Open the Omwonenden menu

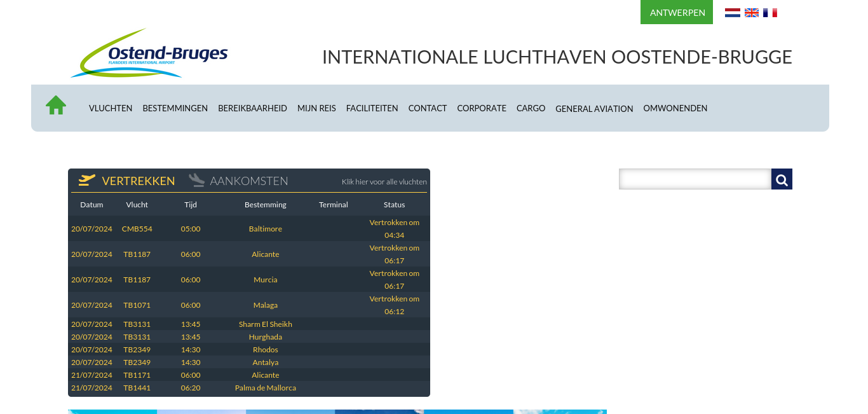click(675, 108)
